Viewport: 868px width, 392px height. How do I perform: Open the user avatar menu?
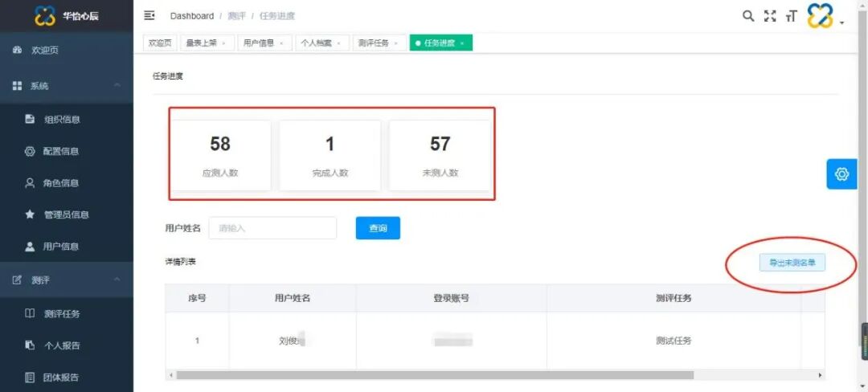pyautogui.click(x=825, y=16)
